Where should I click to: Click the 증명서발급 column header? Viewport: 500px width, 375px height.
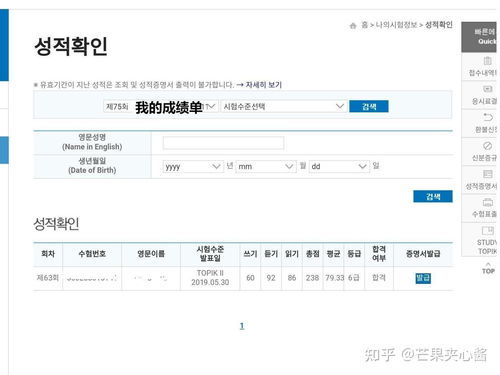click(x=423, y=254)
